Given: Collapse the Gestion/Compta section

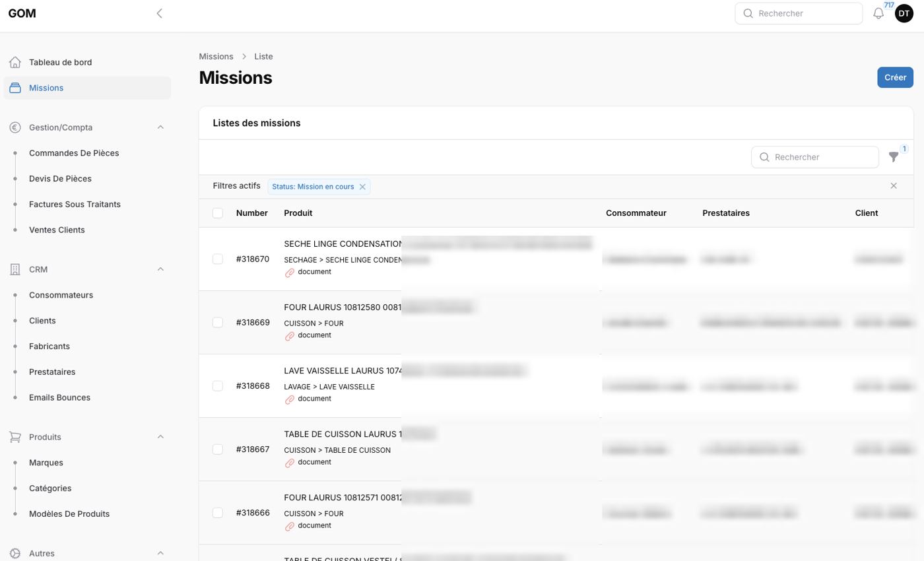Looking at the screenshot, I should pos(160,127).
